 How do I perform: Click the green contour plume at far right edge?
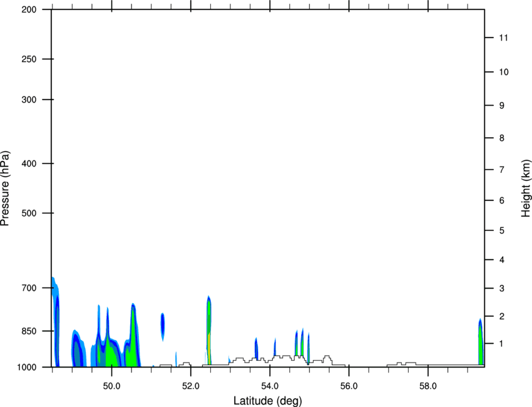481,343
